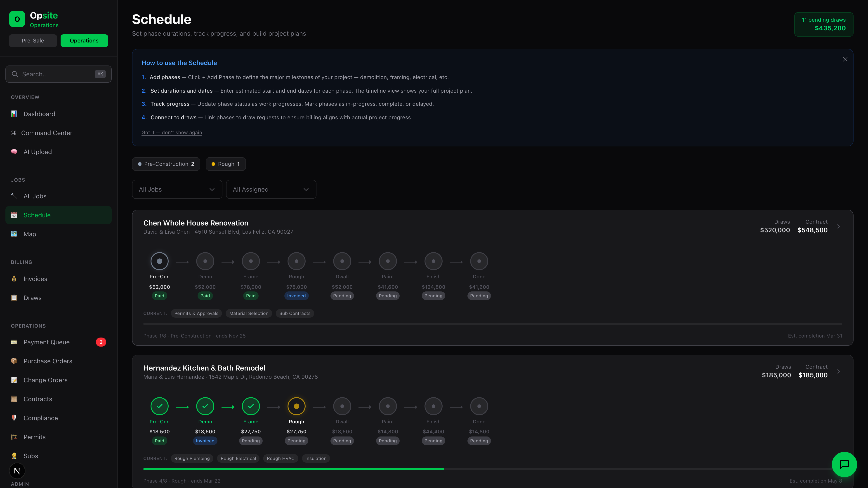This screenshot has height=488, width=868.
Task: Open the All Assigned dropdown
Action: tap(271, 189)
